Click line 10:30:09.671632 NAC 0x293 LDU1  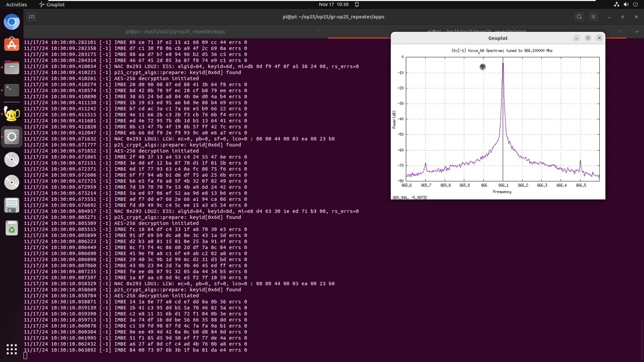point(179,139)
